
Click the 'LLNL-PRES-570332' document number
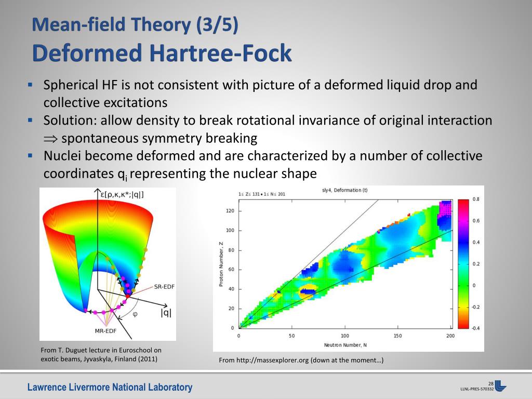click(477, 389)
